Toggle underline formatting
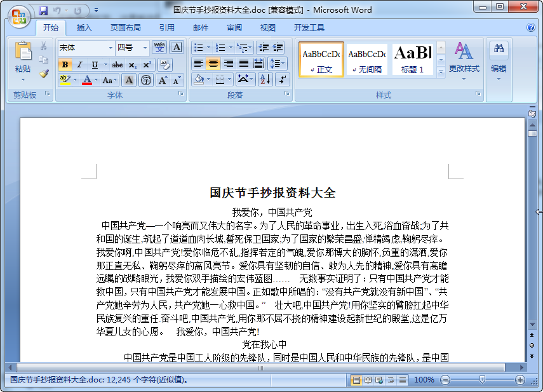The width and height of the screenshot is (543, 392). (95, 64)
